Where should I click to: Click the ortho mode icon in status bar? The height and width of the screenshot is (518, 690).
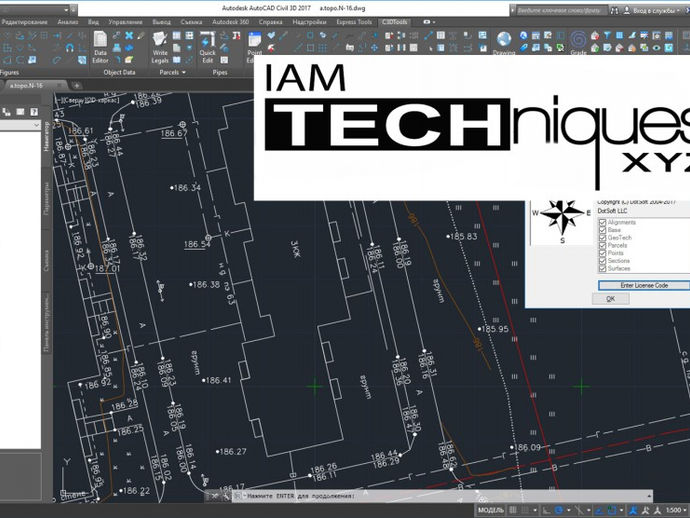546,510
